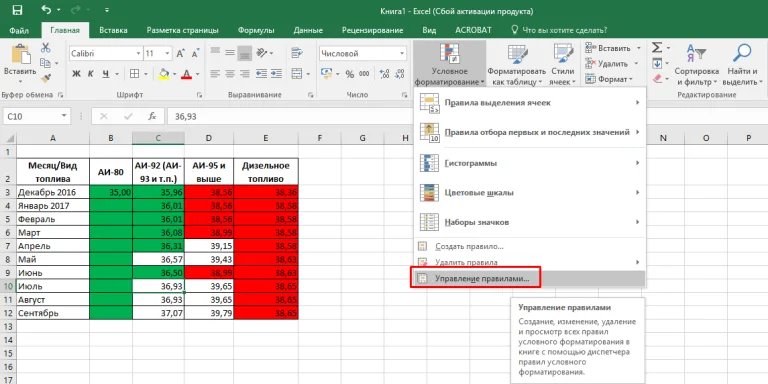Click the borders grid icon
The width and height of the screenshot is (768, 384).
[134, 74]
